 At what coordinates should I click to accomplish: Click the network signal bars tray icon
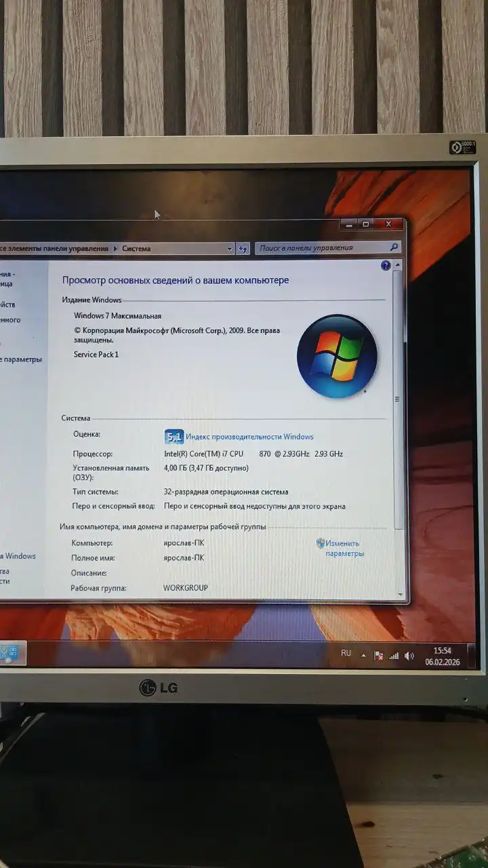tap(394, 656)
